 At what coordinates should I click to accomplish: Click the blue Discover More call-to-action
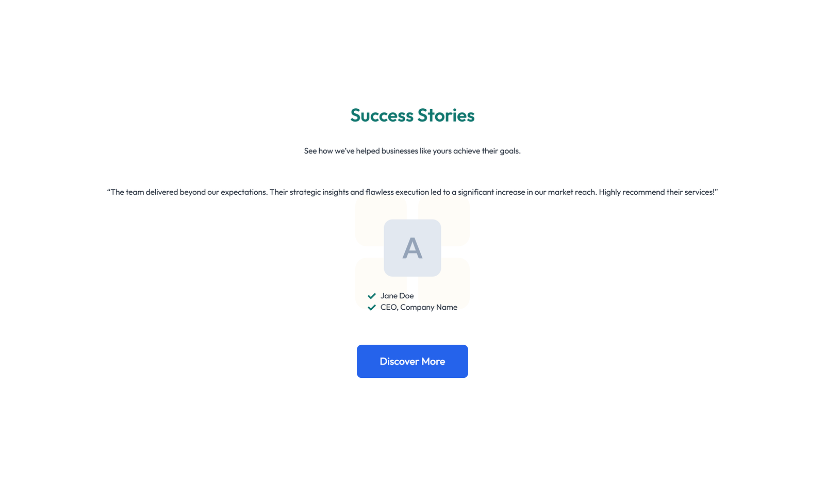pos(412,361)
